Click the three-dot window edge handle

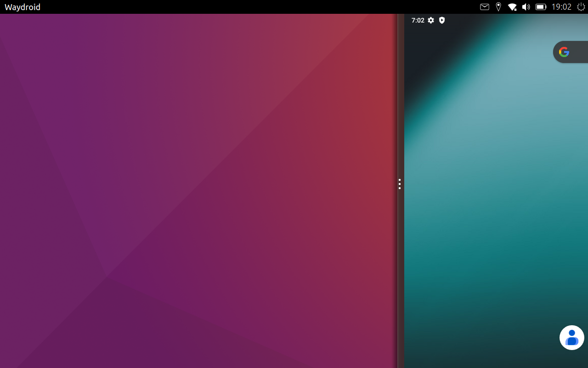[400, 184]
